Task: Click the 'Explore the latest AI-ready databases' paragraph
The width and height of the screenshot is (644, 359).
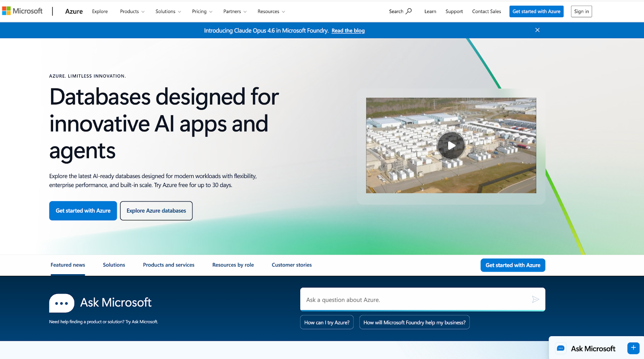Action: 153,181
